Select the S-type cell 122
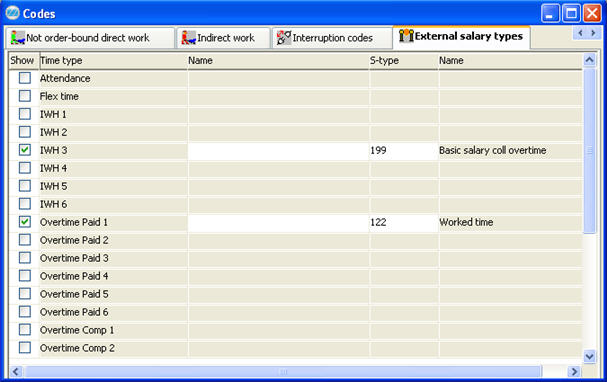607x382 pixels. [x=403, y=222]
